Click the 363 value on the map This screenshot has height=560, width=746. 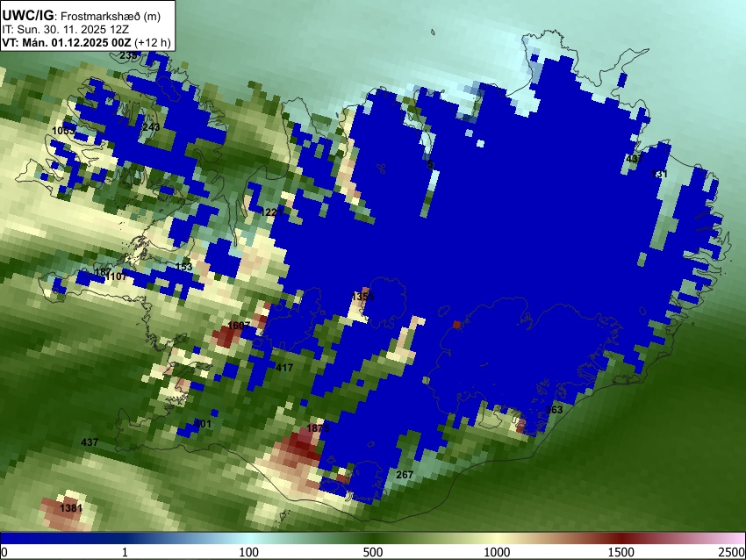tap(554, 410)
